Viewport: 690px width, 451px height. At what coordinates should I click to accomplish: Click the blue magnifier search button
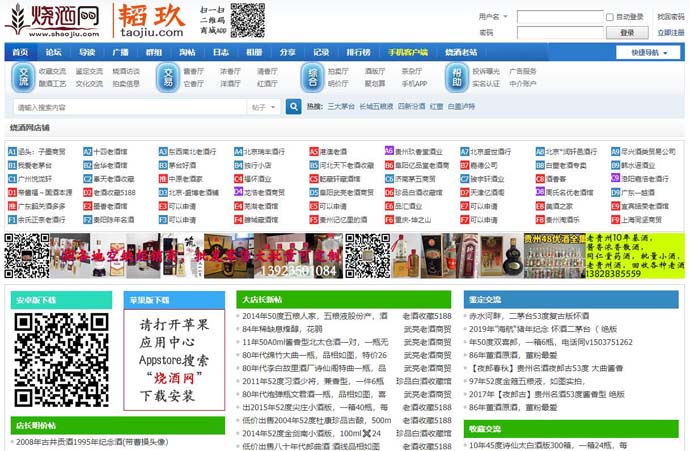point(293,106)
